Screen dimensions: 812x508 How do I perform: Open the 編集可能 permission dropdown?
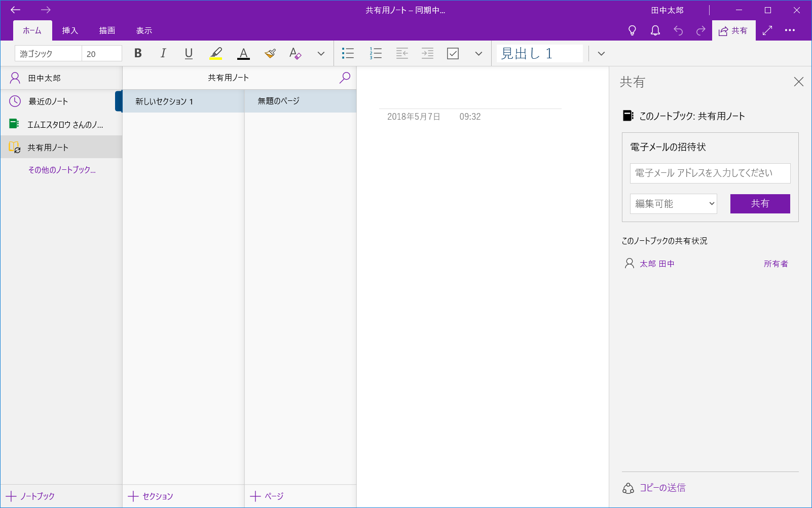[673, 203]
